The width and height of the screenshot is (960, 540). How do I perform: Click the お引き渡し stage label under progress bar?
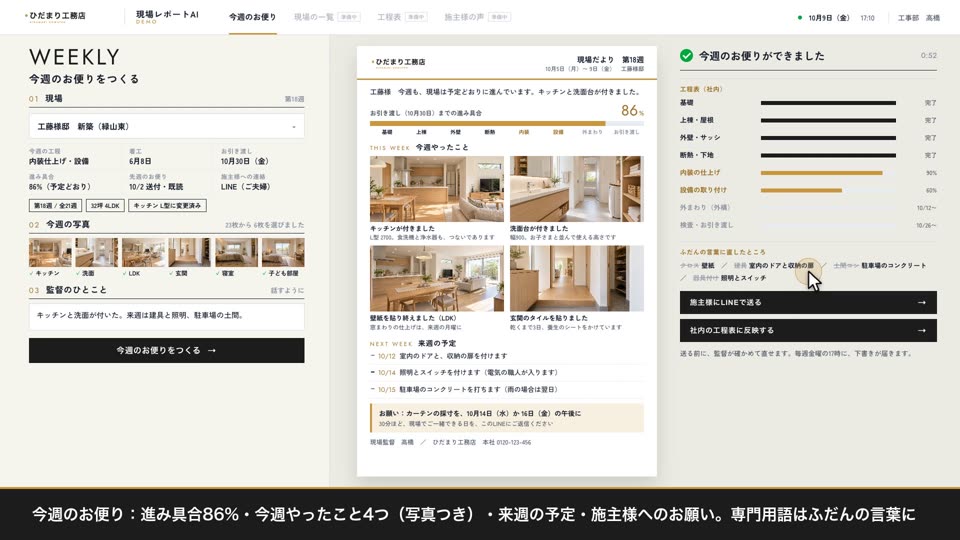click(x=626, y=132)
